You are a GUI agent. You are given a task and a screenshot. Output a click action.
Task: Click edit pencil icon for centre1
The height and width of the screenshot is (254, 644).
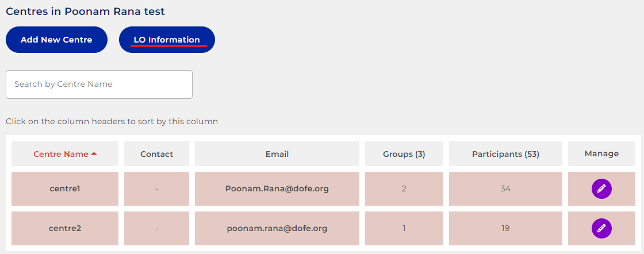[x=601, y=188]
